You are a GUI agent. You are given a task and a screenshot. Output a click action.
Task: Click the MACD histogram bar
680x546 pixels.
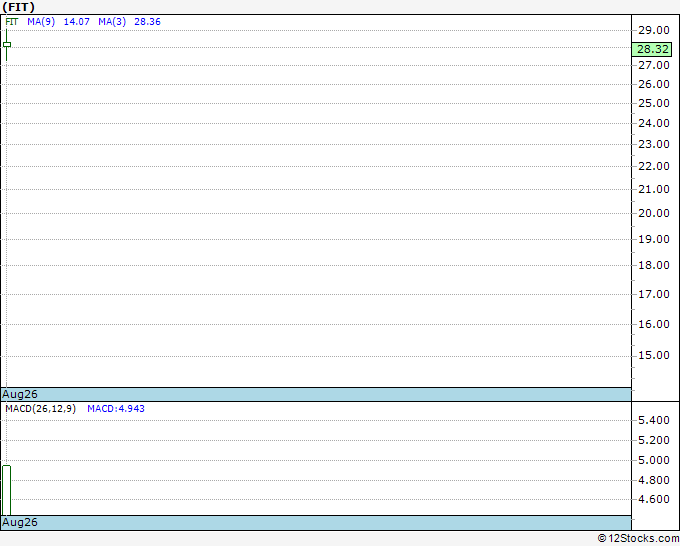(x=7, y=490)
